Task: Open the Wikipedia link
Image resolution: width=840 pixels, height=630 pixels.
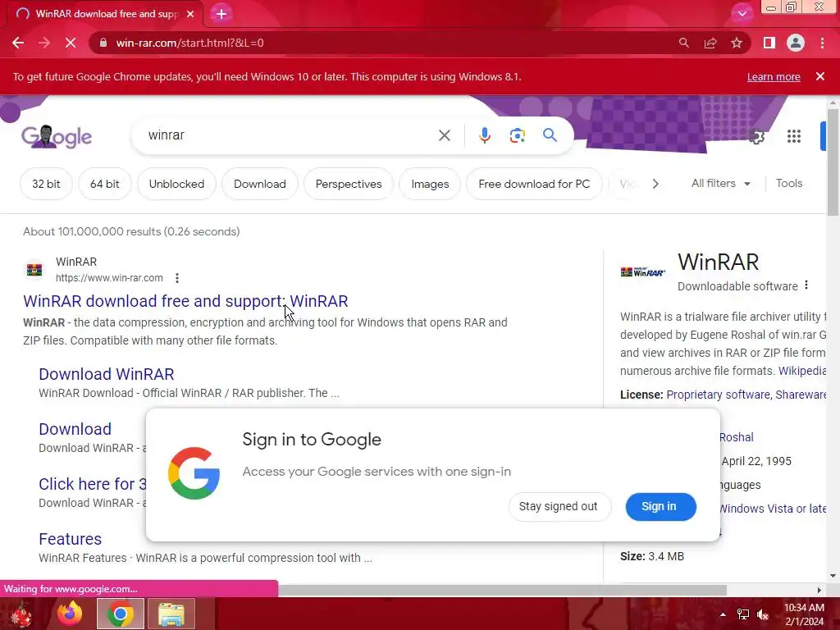Action: coord(802,371)
